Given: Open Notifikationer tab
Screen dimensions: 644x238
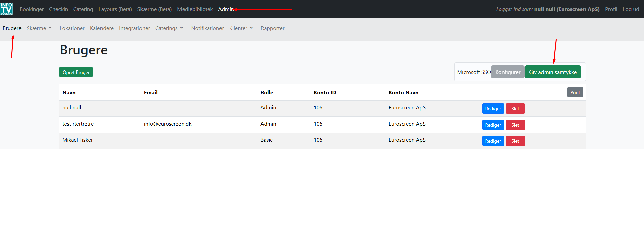Looking at the screenshot, I should [207, 28].
